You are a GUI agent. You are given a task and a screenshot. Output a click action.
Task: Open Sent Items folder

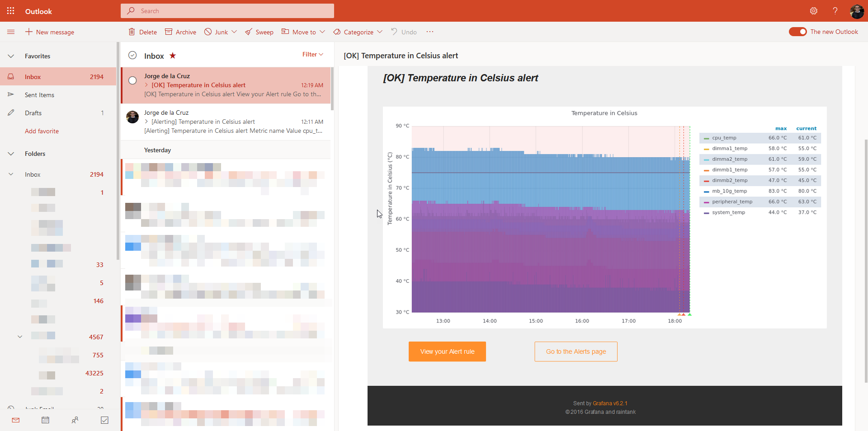pyautogui.click(x=39, y=95)
